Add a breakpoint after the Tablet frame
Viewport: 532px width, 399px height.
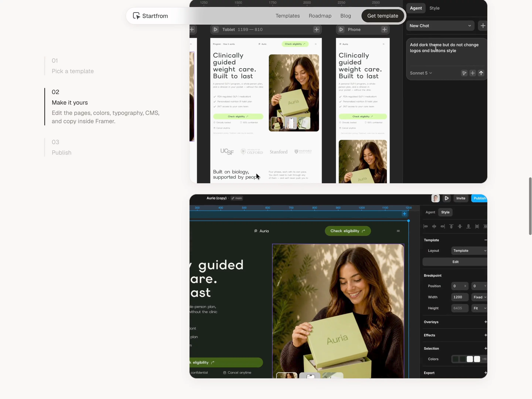316,30
